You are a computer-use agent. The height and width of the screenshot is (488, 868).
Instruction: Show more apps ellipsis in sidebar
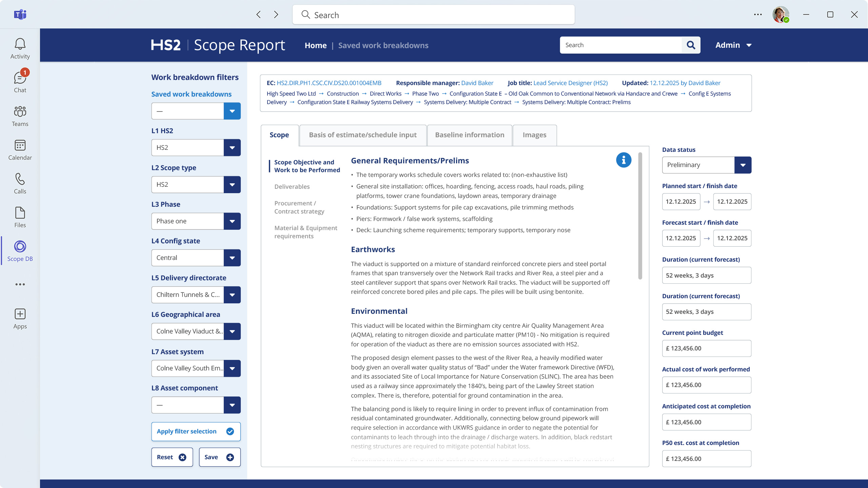click(20, 284)
